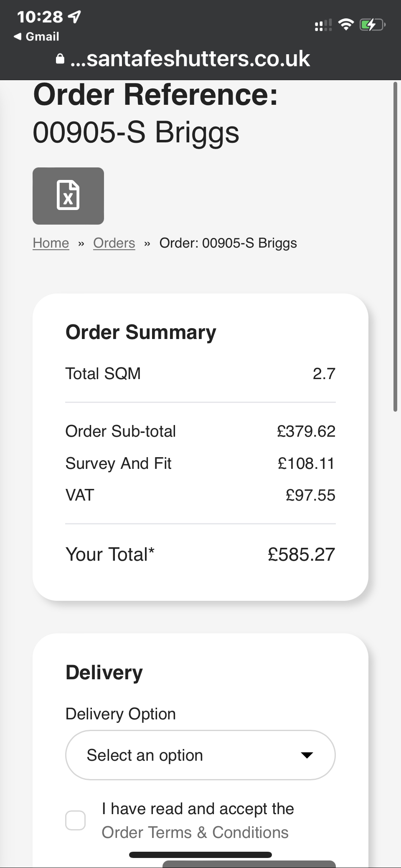Open the Order Terms & Conditions link
The height and width of the screenshot is (868, 401).
click(x=195, y=832)
